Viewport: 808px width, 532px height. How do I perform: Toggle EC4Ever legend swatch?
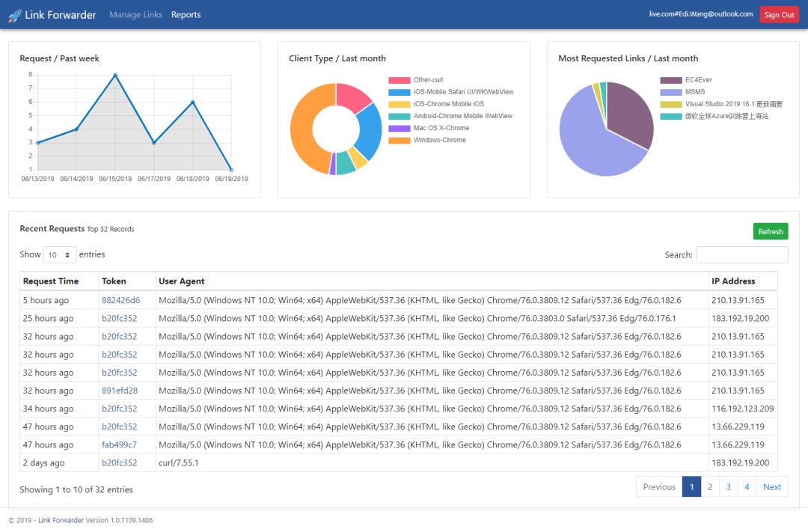click(x=671, y=80)
